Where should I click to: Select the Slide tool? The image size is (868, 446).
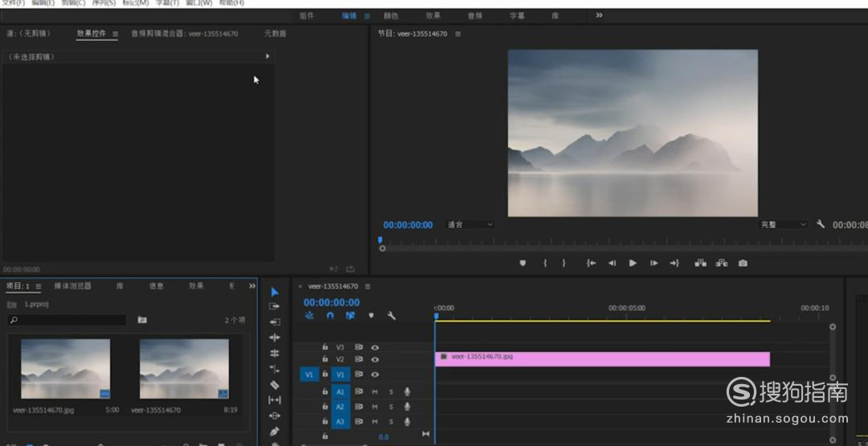click(x=275, y=415)
